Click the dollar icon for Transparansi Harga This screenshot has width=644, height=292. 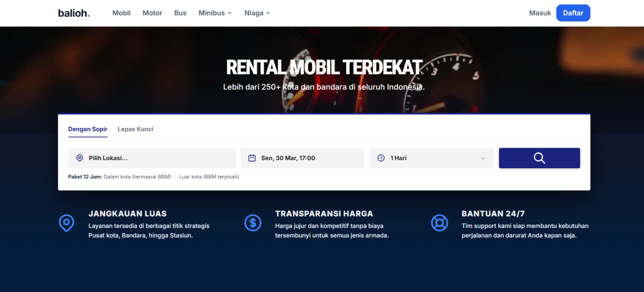point(252,223)
